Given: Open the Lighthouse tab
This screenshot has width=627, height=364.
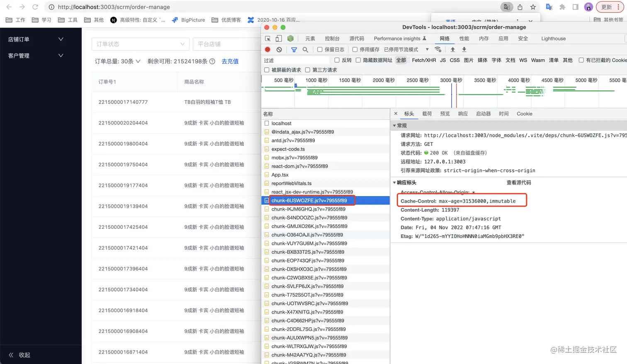Looking at the screenshot, I should 553,39.
